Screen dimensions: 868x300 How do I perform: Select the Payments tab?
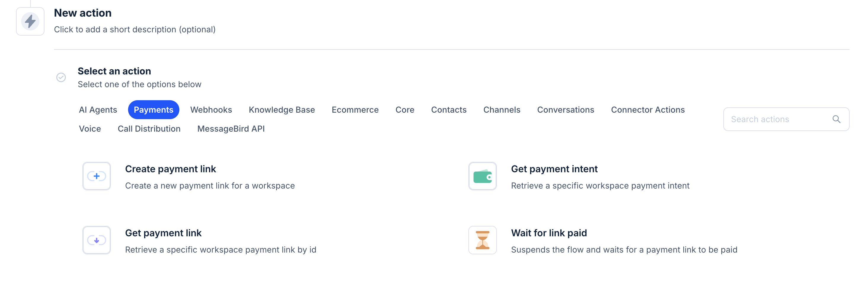(153, 110)
